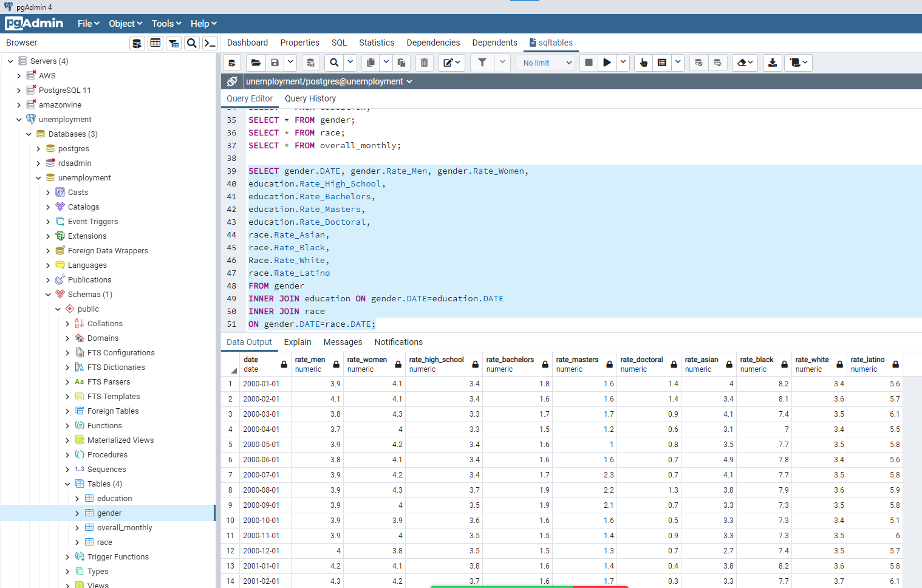Switch to the Query History tab
Viewport: 922px width, 588px height.
310,98
